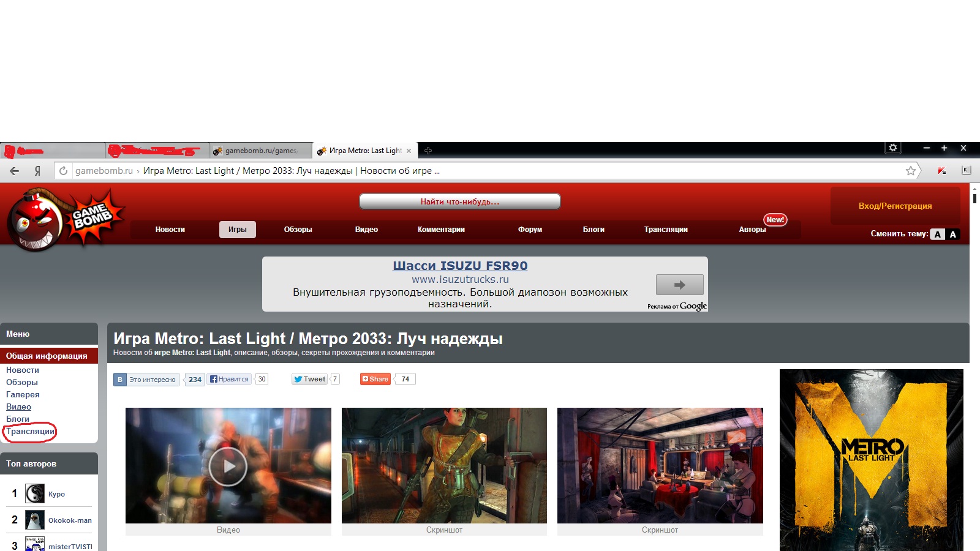Open the Игры navigation item
980x551 pixels.
[x=238, y=230]
